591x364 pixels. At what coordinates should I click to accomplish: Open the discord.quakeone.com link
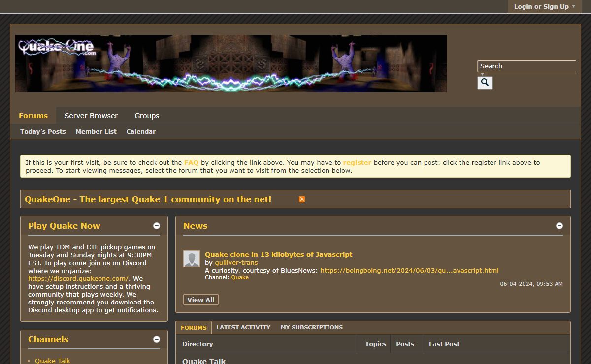(x=78, y=278)
